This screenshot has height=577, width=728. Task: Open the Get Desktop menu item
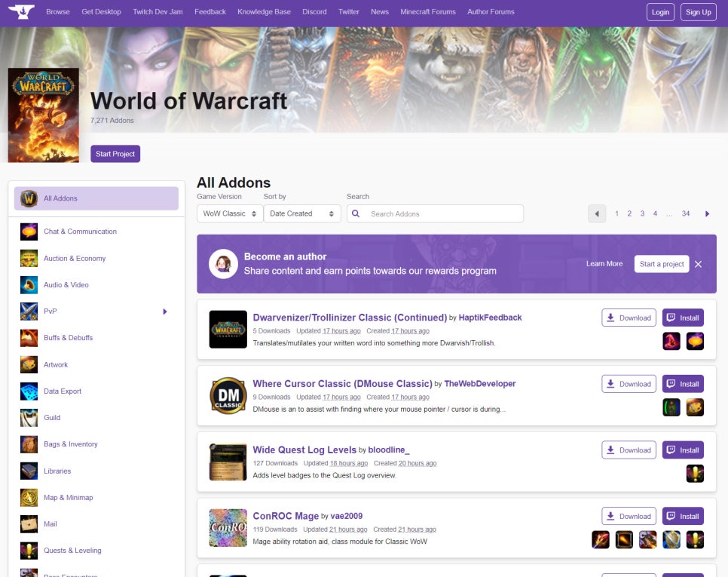coord(101,11)
